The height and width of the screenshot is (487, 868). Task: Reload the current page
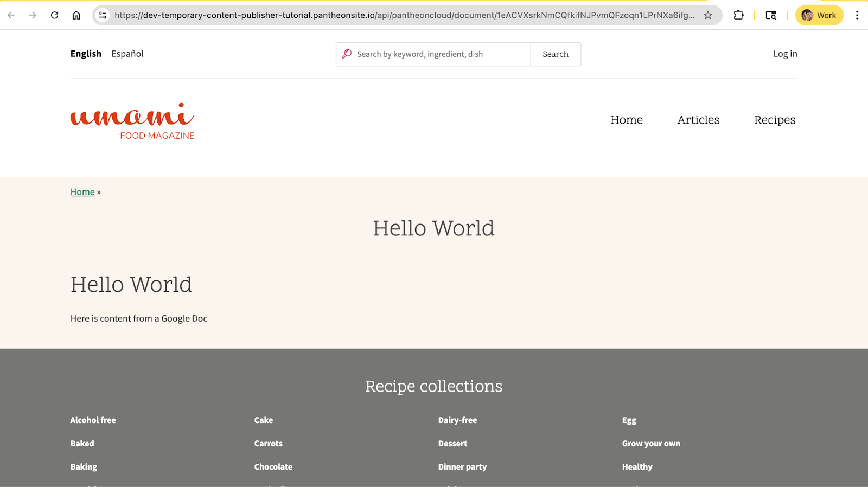pos(54,15)
